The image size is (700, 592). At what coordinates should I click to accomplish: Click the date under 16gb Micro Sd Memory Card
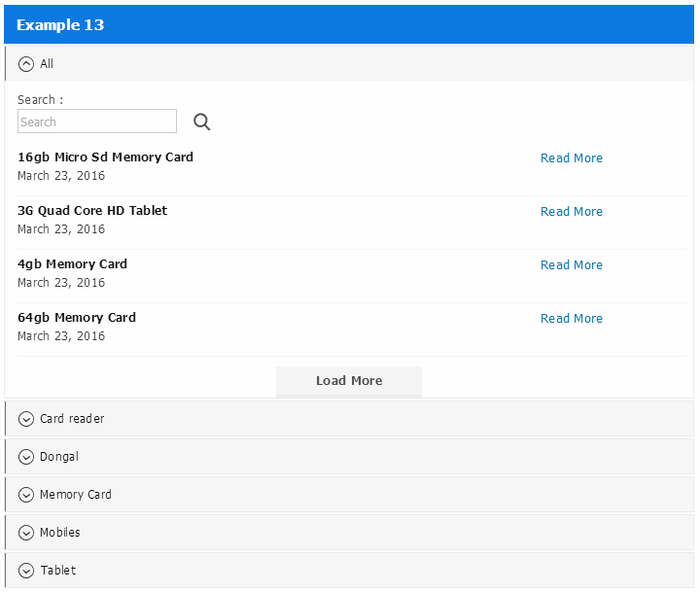coord(61,176)
